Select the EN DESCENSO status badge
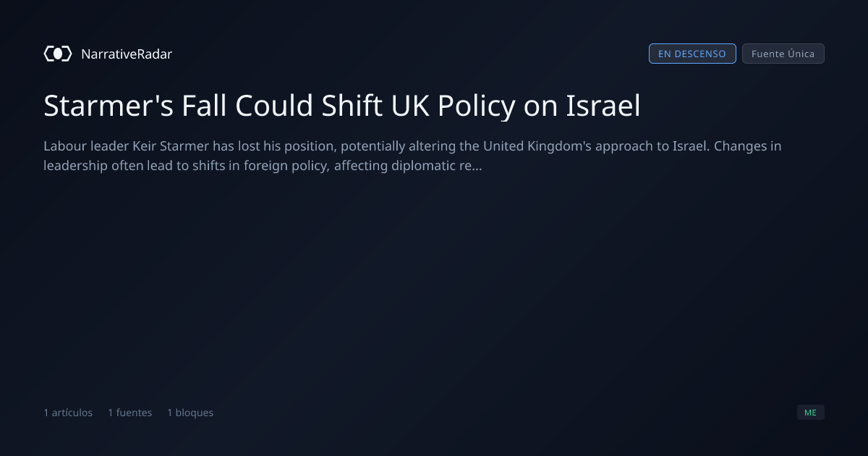868x456 pixels. [x=692, y=54]
